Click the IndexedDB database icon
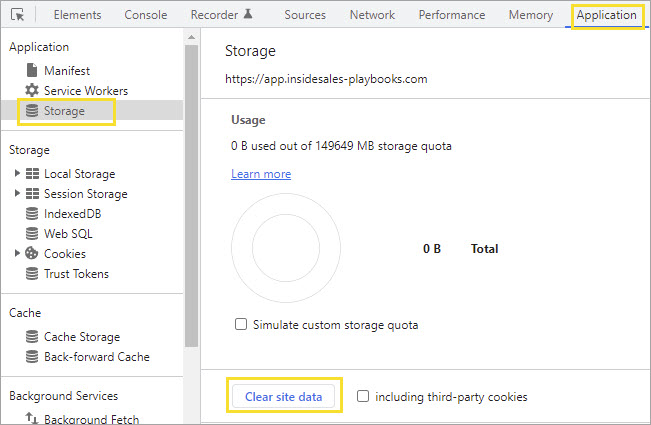 [32, 214]
